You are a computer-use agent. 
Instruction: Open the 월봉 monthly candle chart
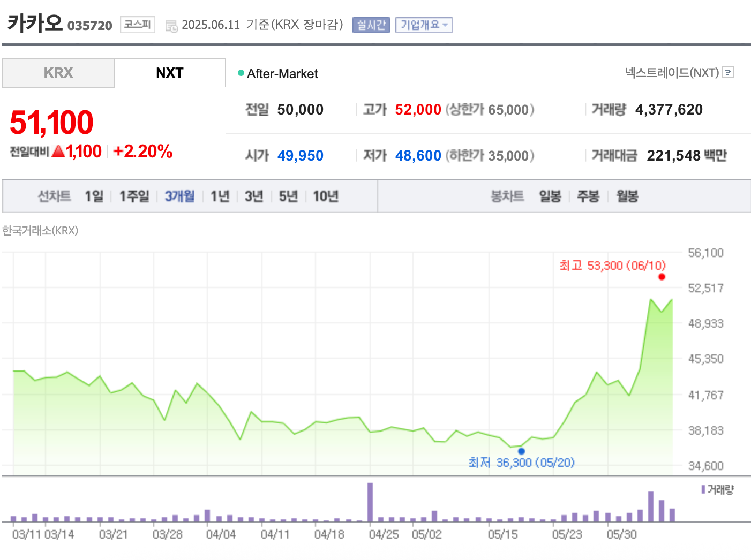[x=627, y=196]
